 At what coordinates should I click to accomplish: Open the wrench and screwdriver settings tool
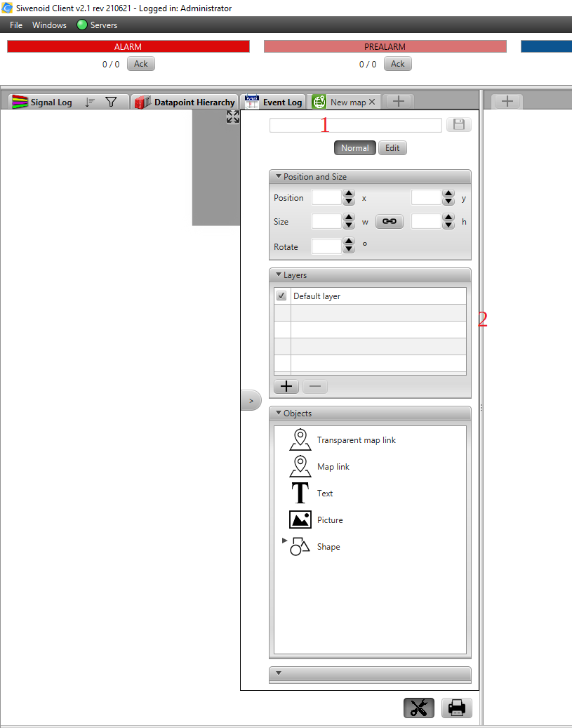tap(418, 708)
